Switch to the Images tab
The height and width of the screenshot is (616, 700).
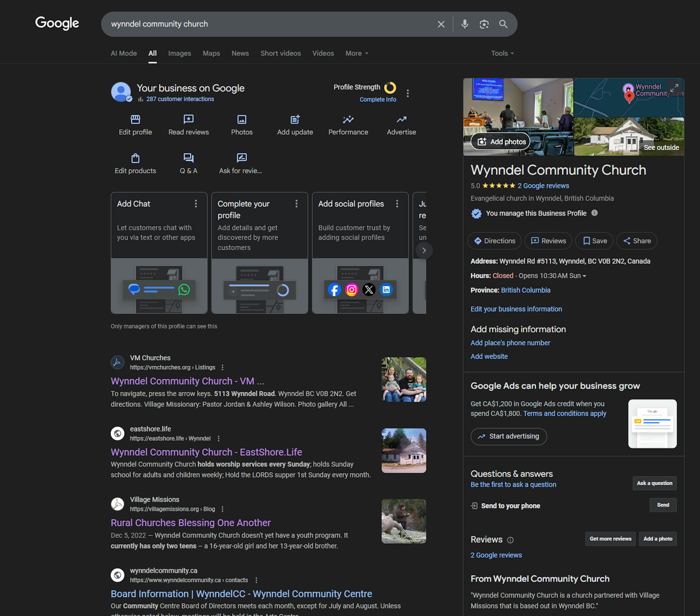tap(179, 53)
